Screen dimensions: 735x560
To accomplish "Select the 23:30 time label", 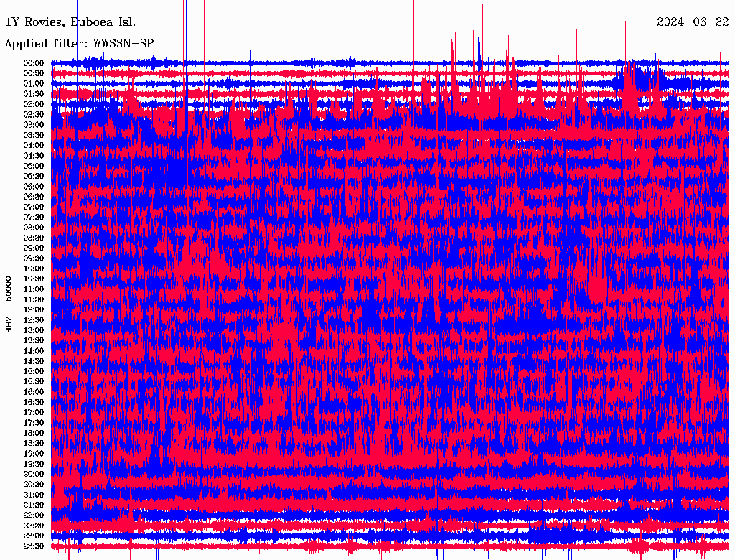I will 34,546.
